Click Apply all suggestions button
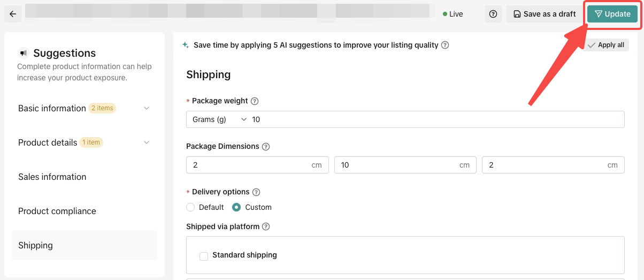The image size is (644, 280). click(x=606, y=45)
